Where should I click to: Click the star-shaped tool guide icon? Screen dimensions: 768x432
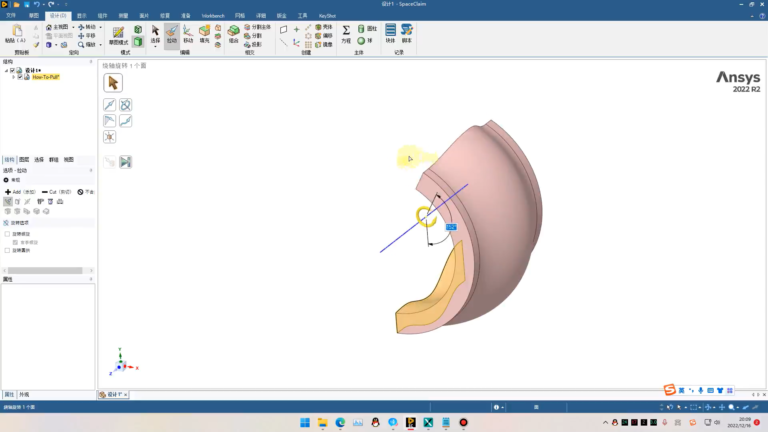110,137
